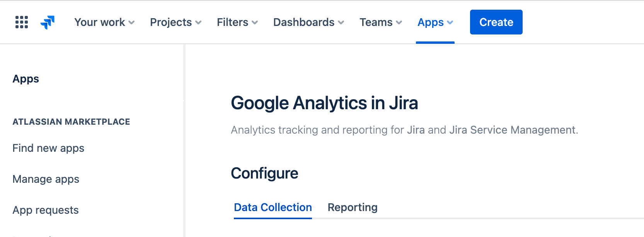Click the Apps sidebar heading
The image size is (644, 237).
point(26,79)
